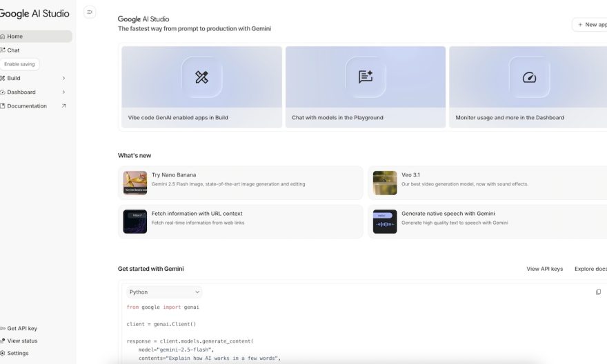Screen dimensions: 607x364
Task: Copy the Python code snippet
Action: pos(598,292)
